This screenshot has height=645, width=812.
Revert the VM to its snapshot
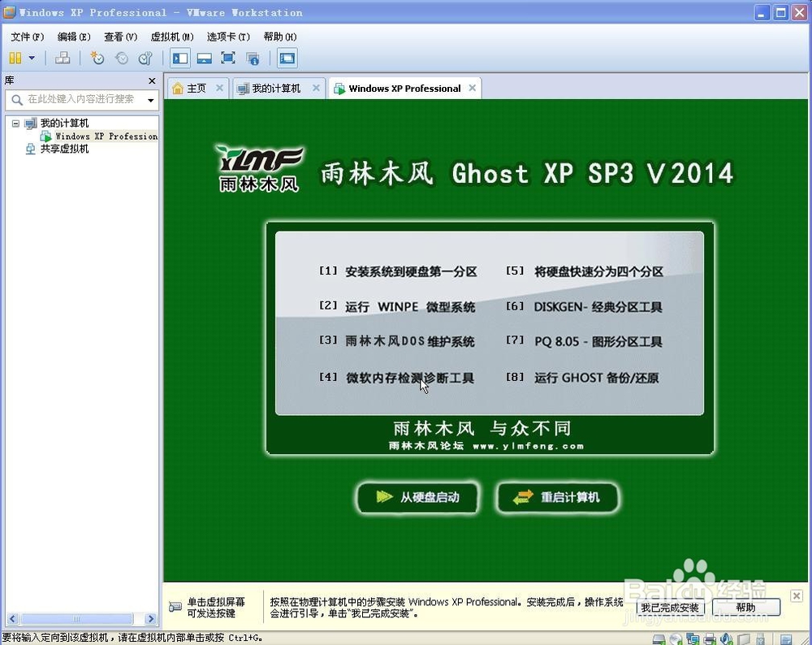point(122,58)
